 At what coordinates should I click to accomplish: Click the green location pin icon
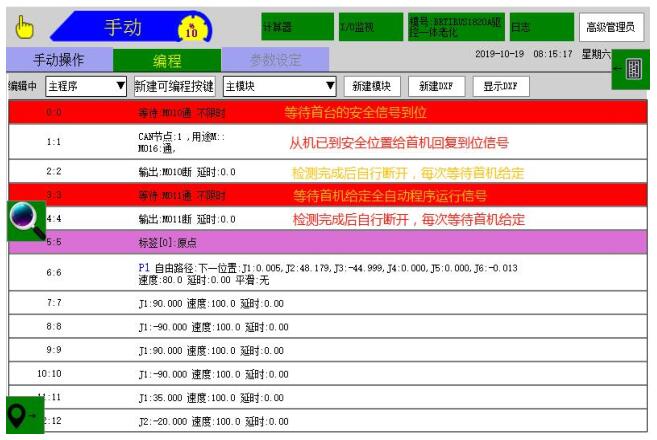25,415
